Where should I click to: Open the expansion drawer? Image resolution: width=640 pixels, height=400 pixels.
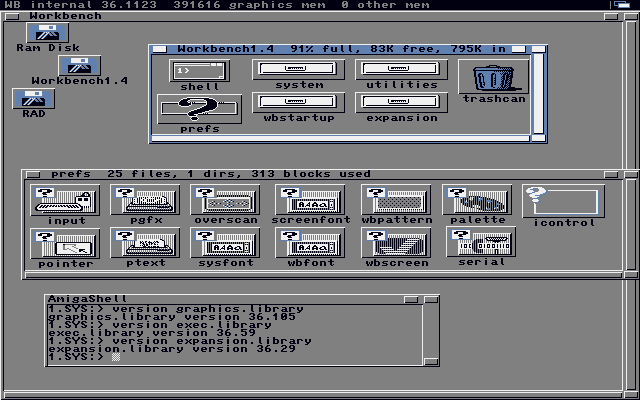click(x=401, y=102)
